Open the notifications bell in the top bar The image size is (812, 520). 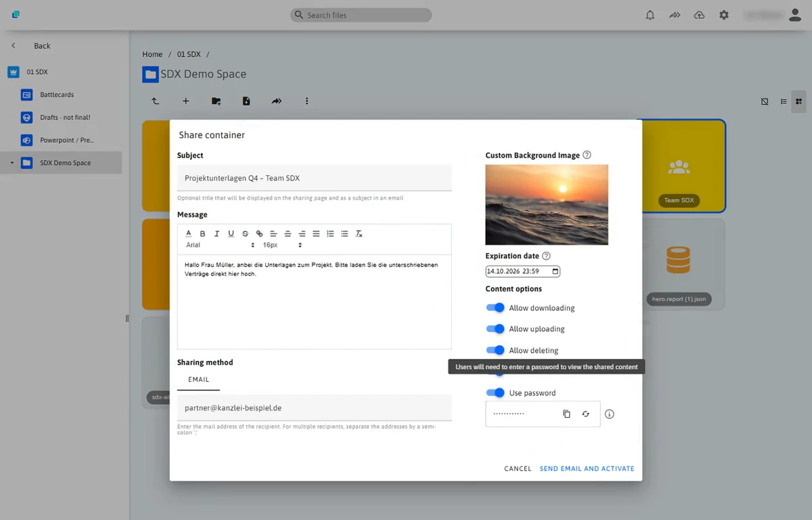pos(650,15)
